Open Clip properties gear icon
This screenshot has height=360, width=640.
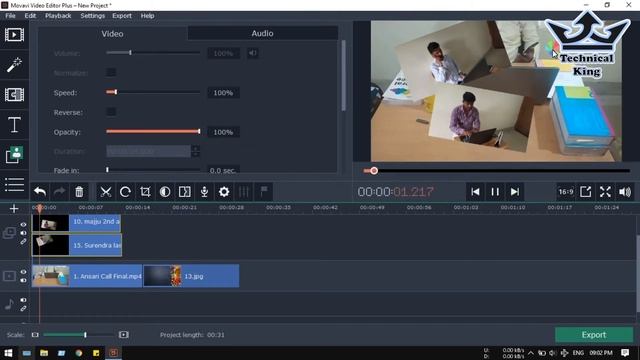224,191
